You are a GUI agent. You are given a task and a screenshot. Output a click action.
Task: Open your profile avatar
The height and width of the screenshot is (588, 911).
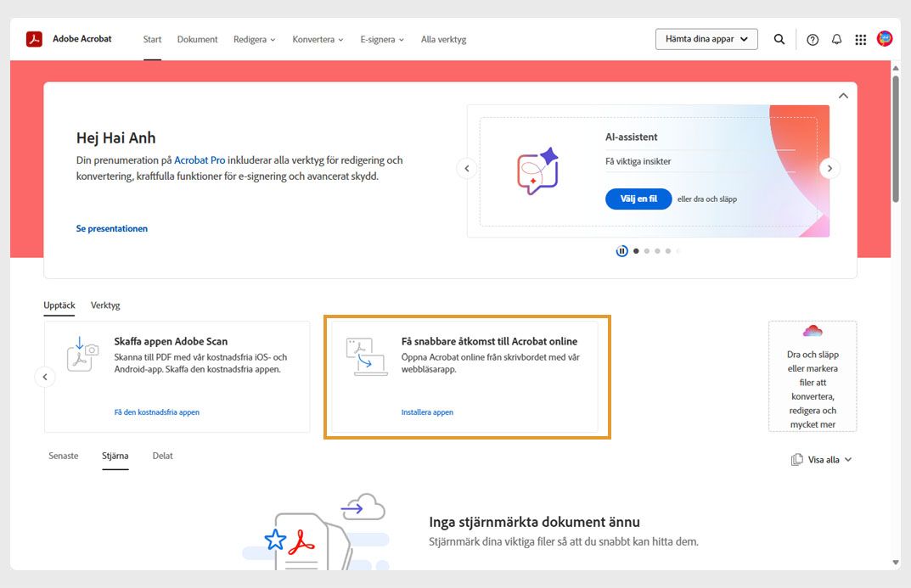click(x=884, y=39)
